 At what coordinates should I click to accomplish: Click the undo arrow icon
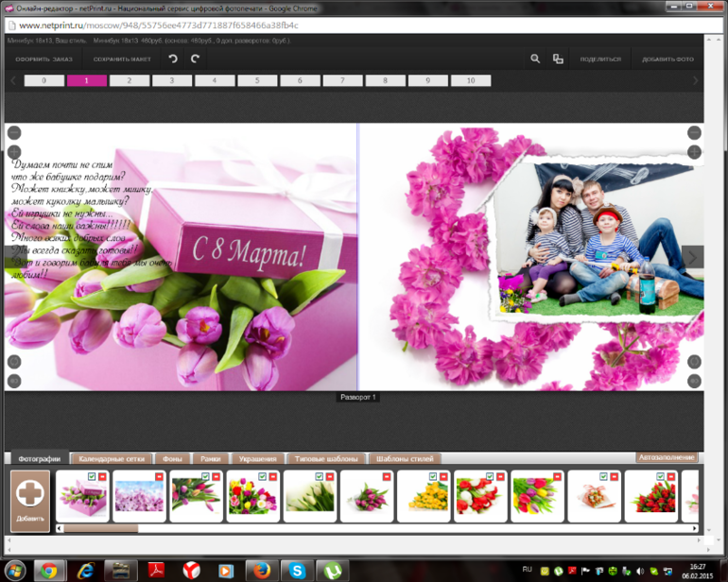point(172,59)
